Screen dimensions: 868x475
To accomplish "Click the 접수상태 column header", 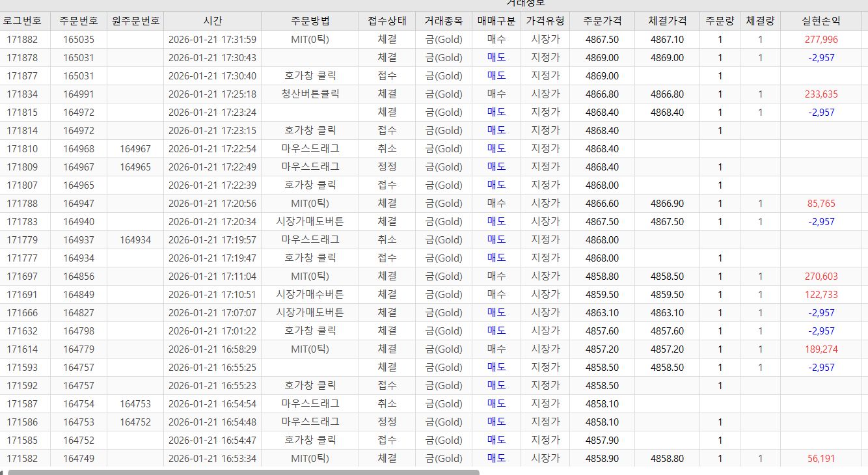I will (387, 21).
